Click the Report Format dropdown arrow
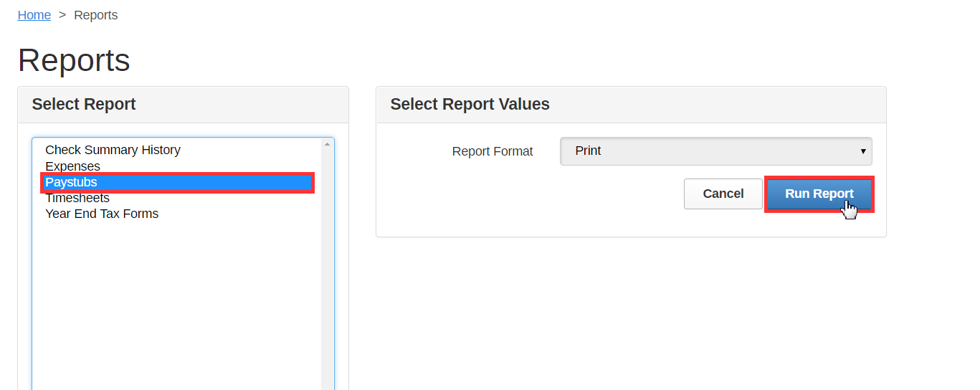980x390 pixels. pos(862,151)
